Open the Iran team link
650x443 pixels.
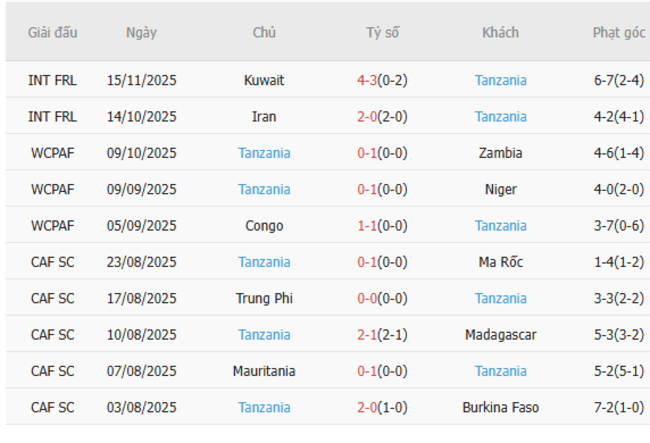264,116
